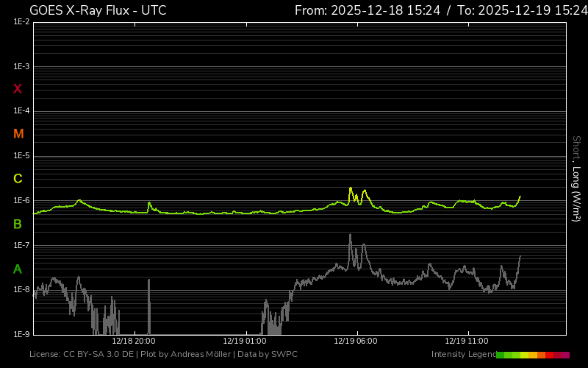Viewport: 588px width, 368px height.
Task: Click the Intensity Legend label
Action: tap(462, 355)
